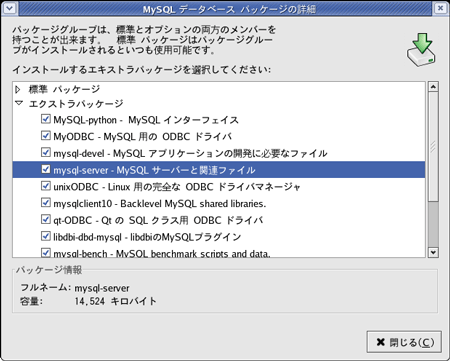The image size is (450, 361).
Task: Toggle the mysqlclient10 checkbox
Action: [46, 203]
